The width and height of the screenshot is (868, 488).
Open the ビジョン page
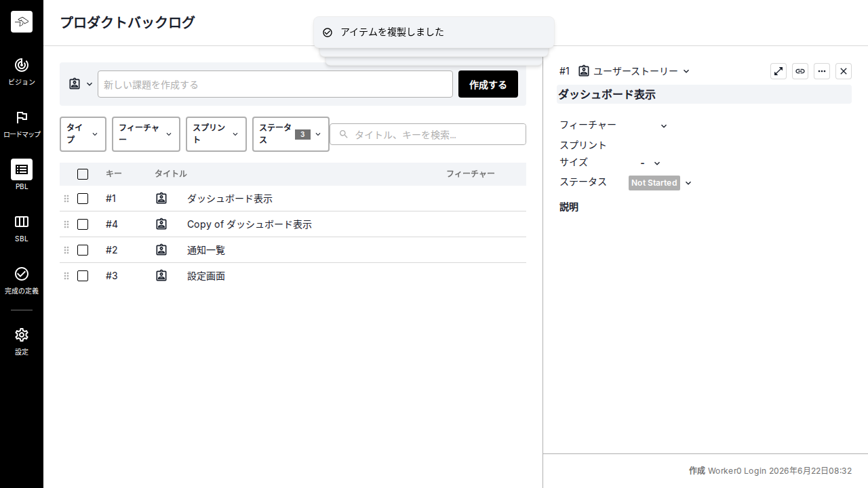[x=22, y=72]
